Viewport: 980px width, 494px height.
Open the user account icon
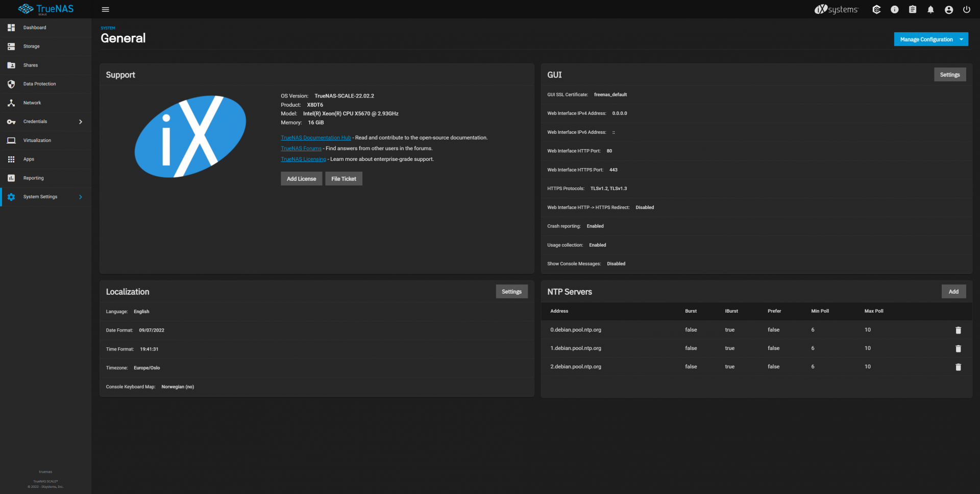[x=949, y=9]
